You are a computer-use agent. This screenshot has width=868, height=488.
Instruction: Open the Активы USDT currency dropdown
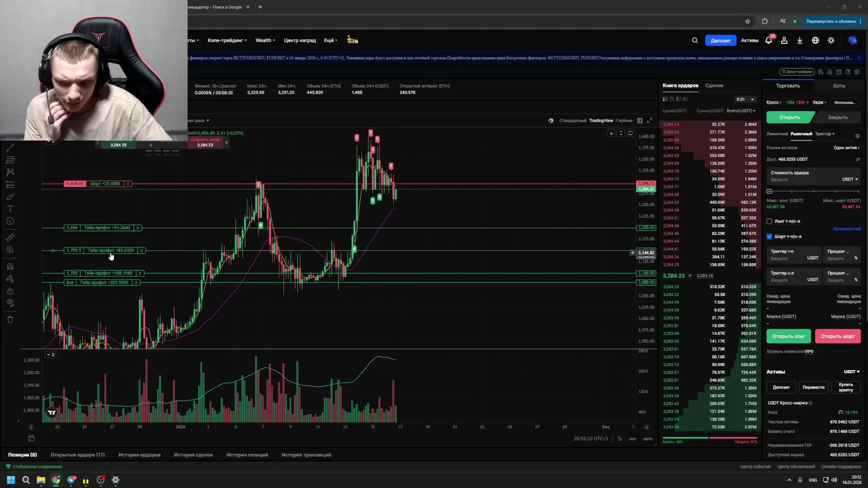point(851,372)
